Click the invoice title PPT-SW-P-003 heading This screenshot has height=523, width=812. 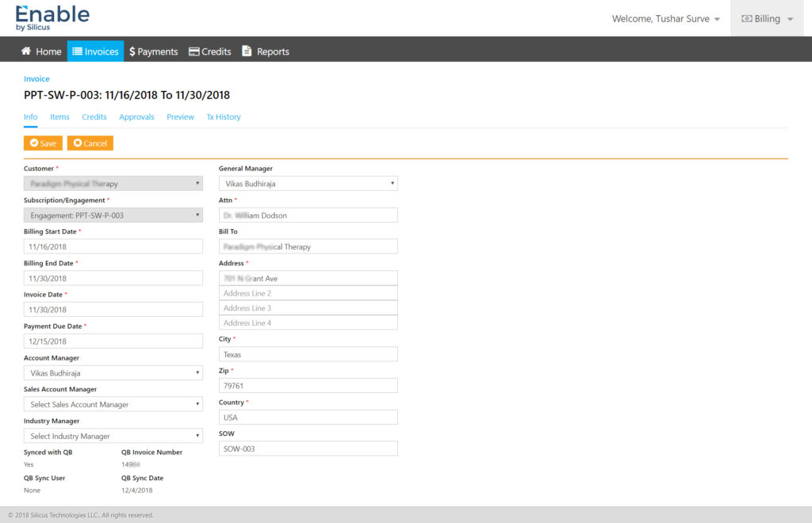click(127, 95)
